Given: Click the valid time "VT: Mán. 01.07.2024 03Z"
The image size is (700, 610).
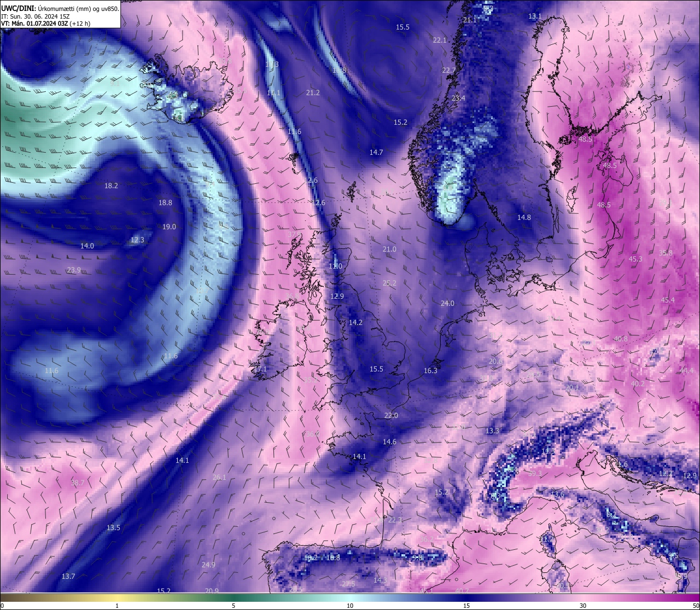Looking at the screenshot, I should [x=34, y=24].
